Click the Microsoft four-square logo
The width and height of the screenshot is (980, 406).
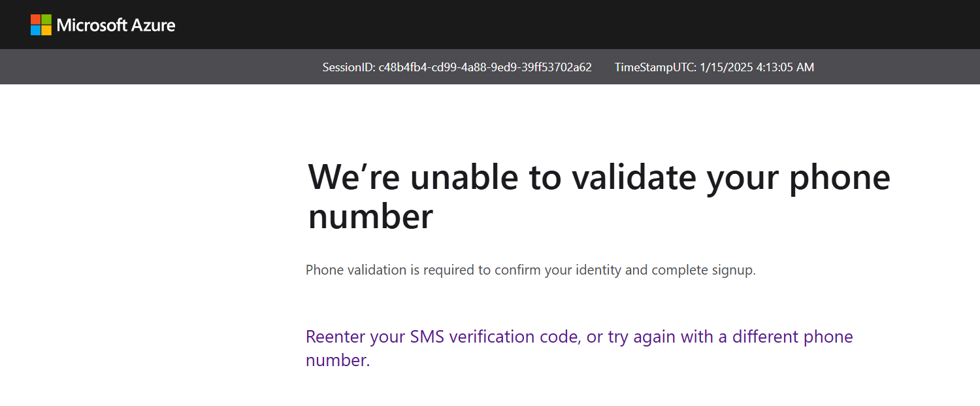[x=41, y=25]
